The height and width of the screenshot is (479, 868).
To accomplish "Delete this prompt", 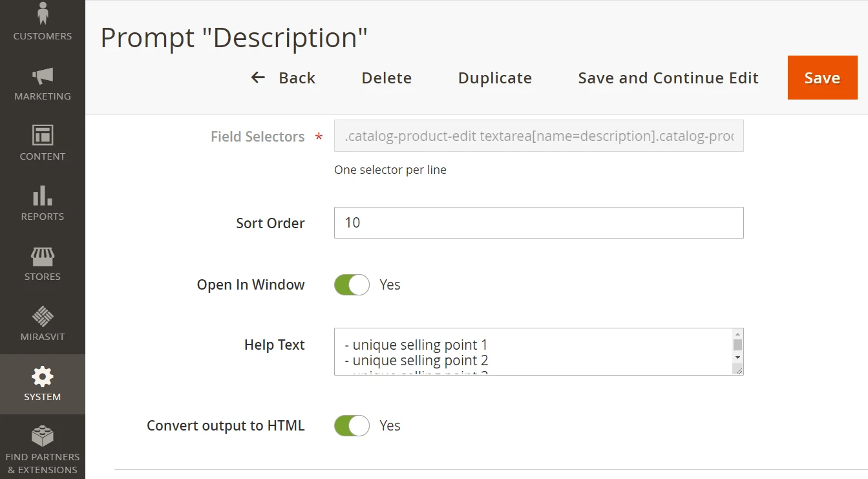I will pos(386,78).
